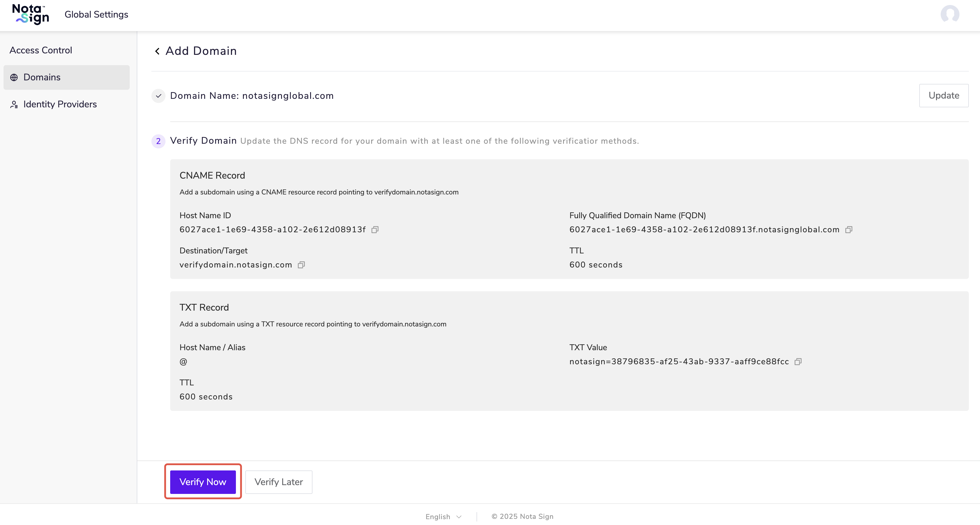Copy the TXT Value string

click(798, 362)
